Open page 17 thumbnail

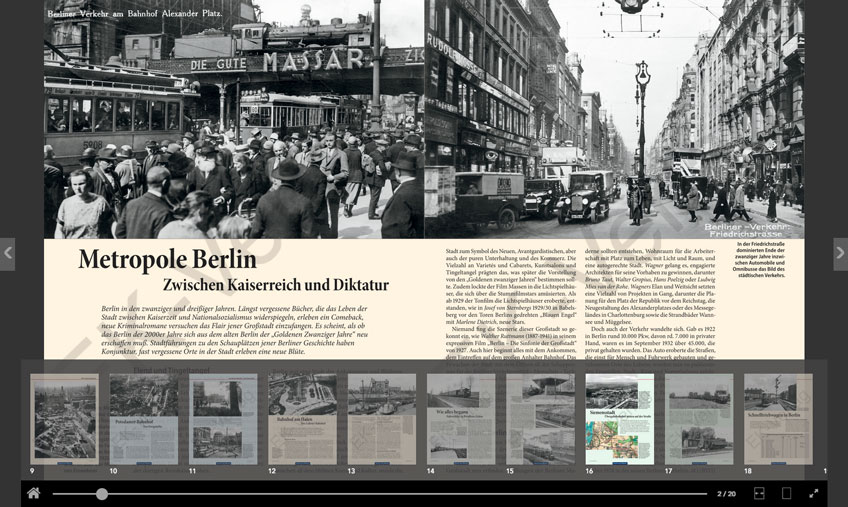coord(699,419)
